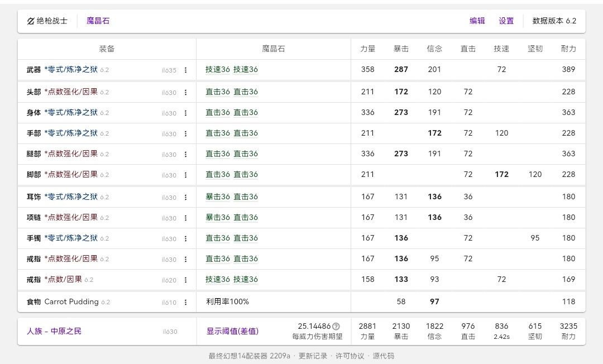Open the weapon row options menu icon
Screen dimensions: 603x364
click(186, 70)
